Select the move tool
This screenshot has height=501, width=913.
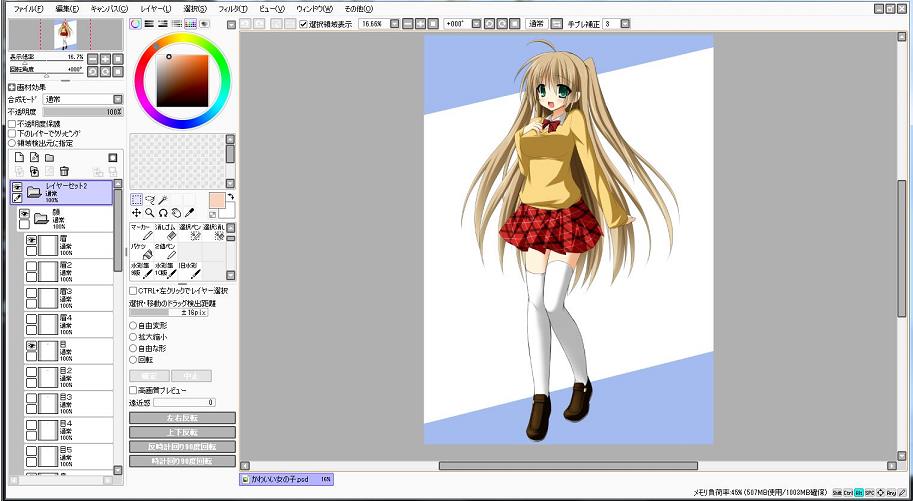coord(136,213)
